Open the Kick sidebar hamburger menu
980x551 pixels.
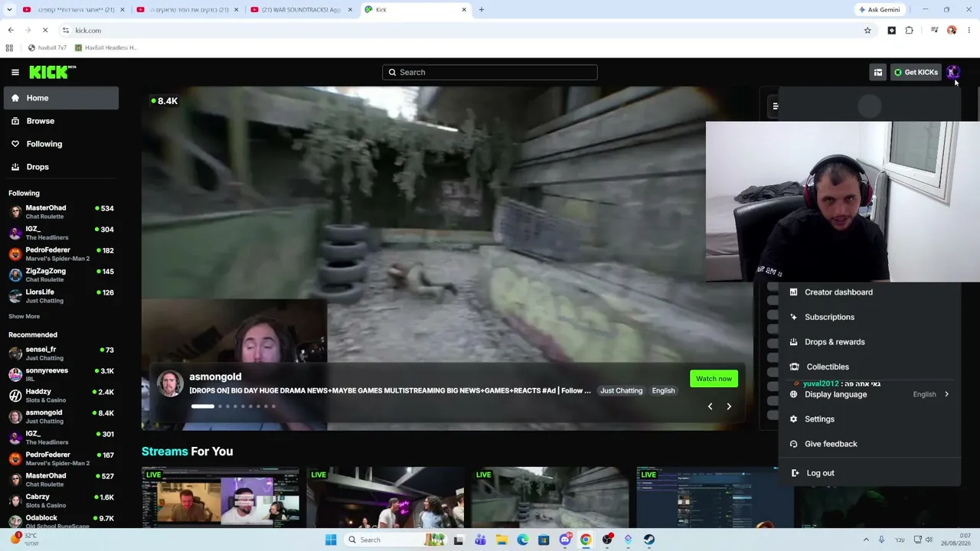(15, 72)
